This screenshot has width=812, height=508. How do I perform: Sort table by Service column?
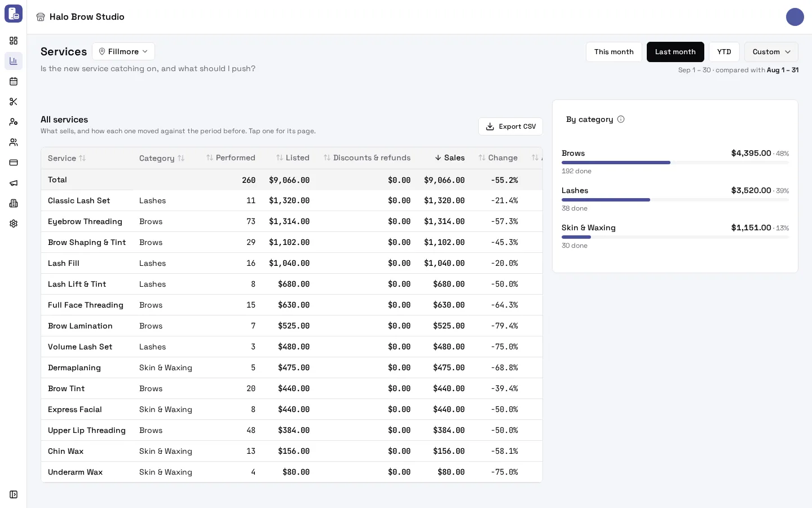coord(67,158)
